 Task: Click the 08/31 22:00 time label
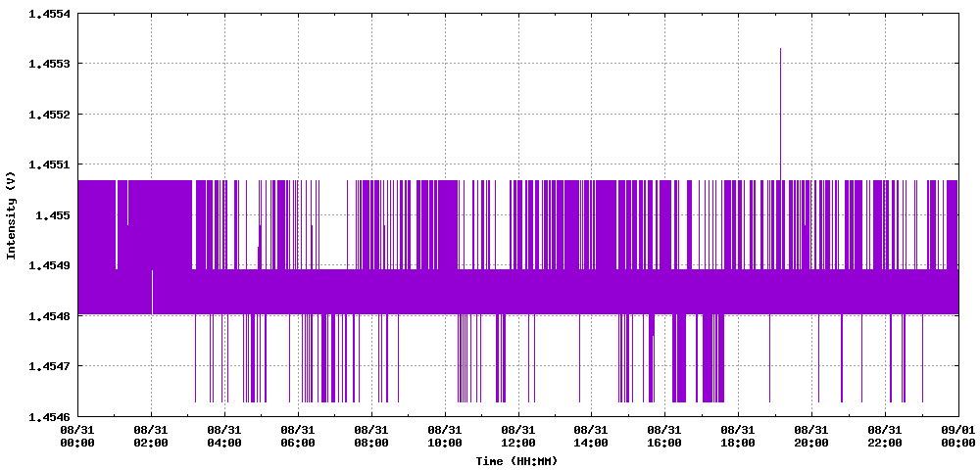pos(885,436)
